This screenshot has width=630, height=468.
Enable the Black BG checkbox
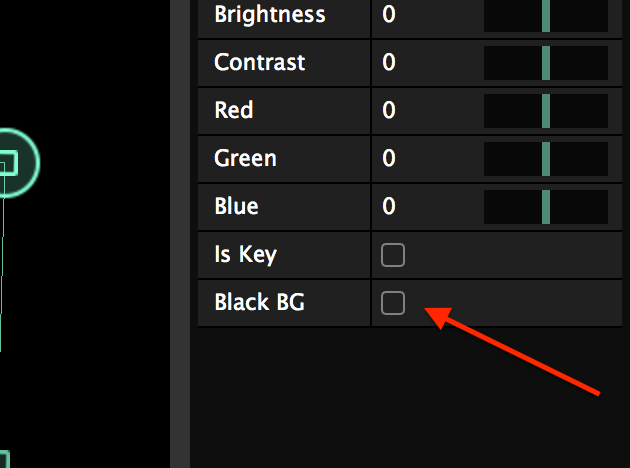pos(393,302)
